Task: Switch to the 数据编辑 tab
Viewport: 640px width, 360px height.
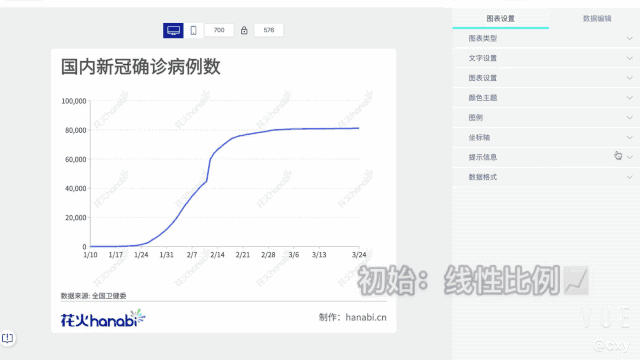Action: [x=597, y=18]
